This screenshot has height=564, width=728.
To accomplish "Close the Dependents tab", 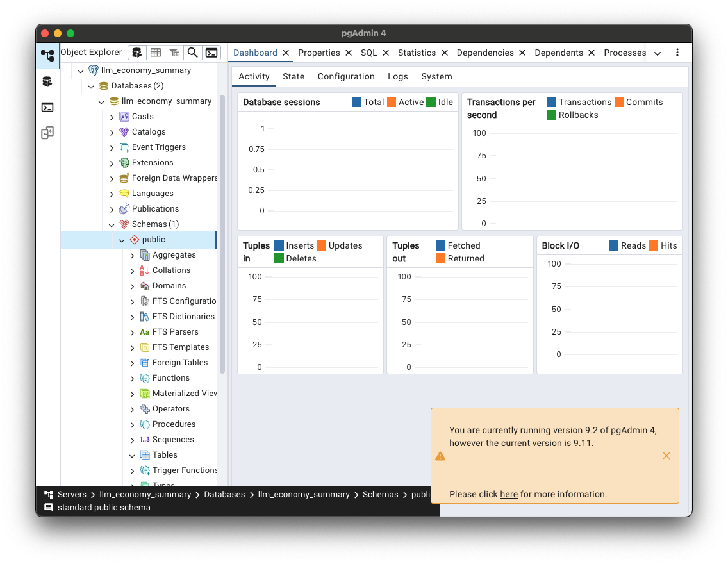I will pyautogui.click(x=591, y=53).
